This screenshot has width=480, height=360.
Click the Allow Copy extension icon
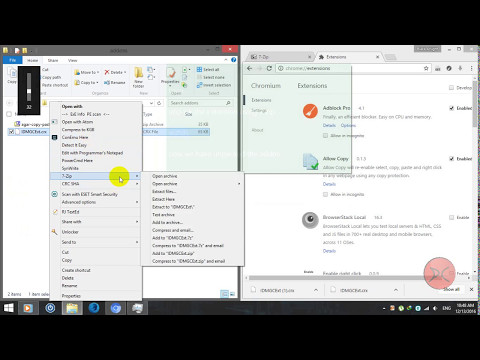click(x=310, y=162)
